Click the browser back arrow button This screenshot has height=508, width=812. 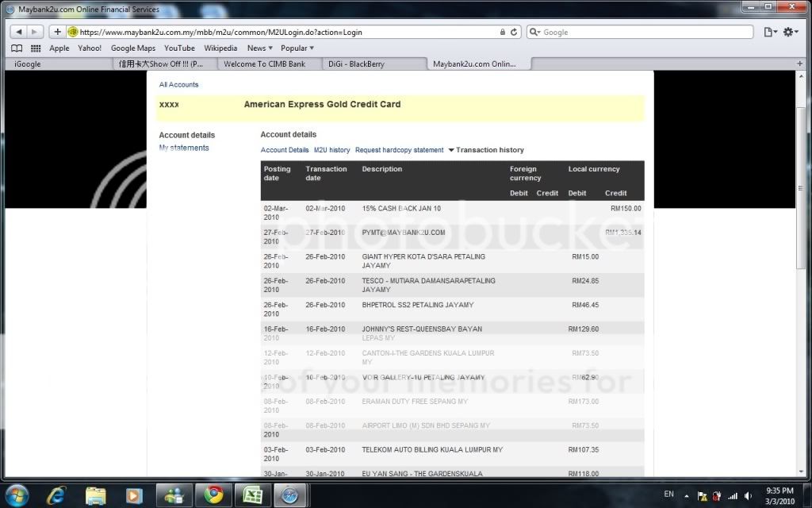click(18, 32)
